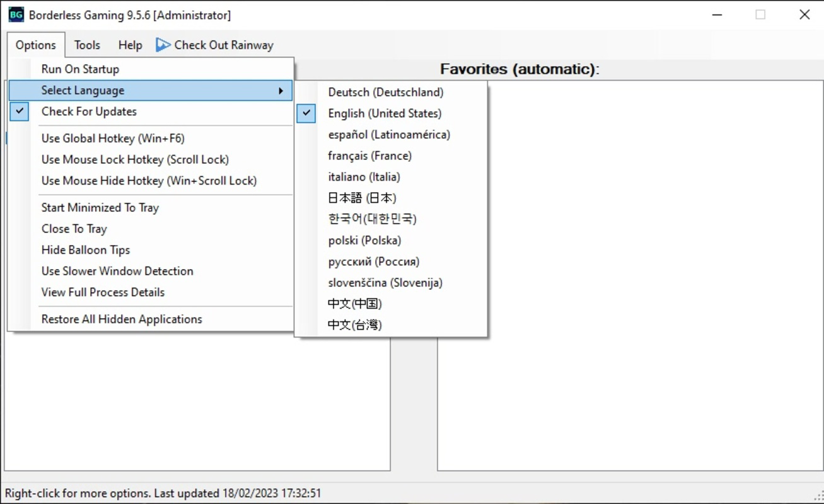The height and width of the screenshot is (504, 824).
Task: Toggle View Full Process Details
Action: tap(151, 292)
